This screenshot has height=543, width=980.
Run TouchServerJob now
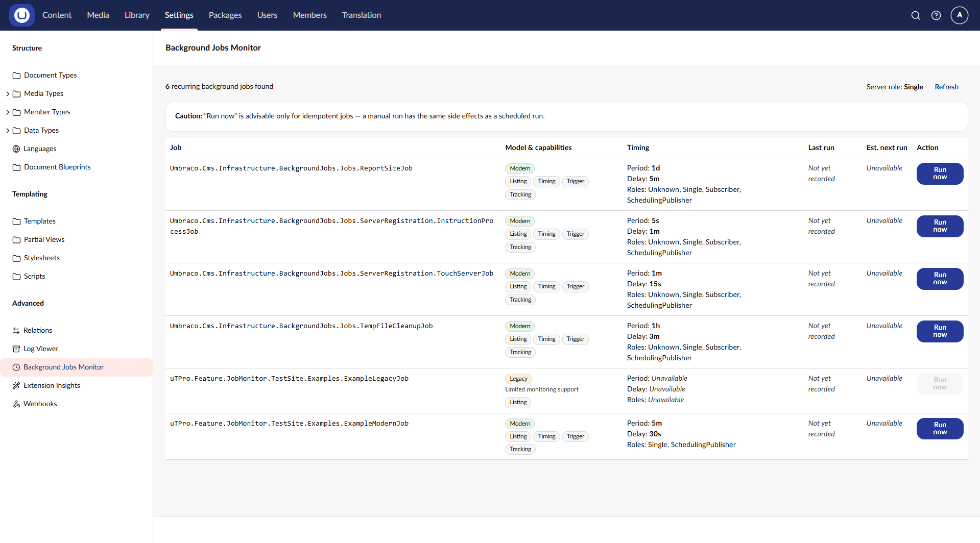coord(940,279)
